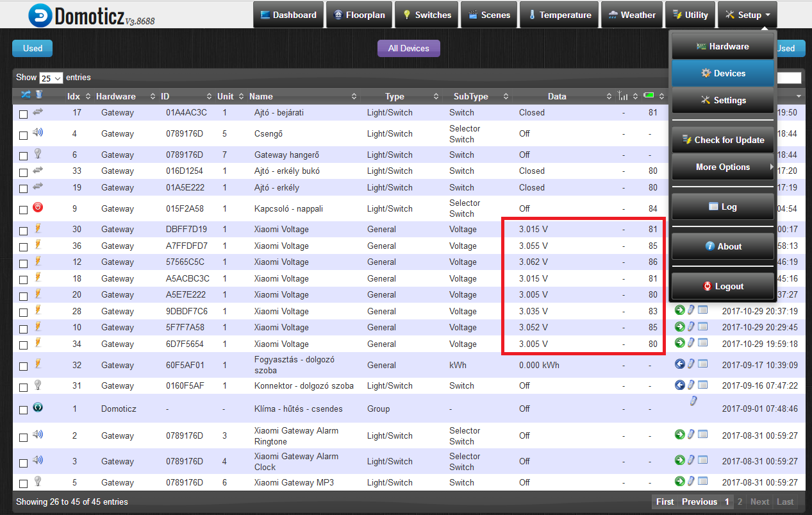Open the Weather tab
812x515 pixels.
pos(632,15)
